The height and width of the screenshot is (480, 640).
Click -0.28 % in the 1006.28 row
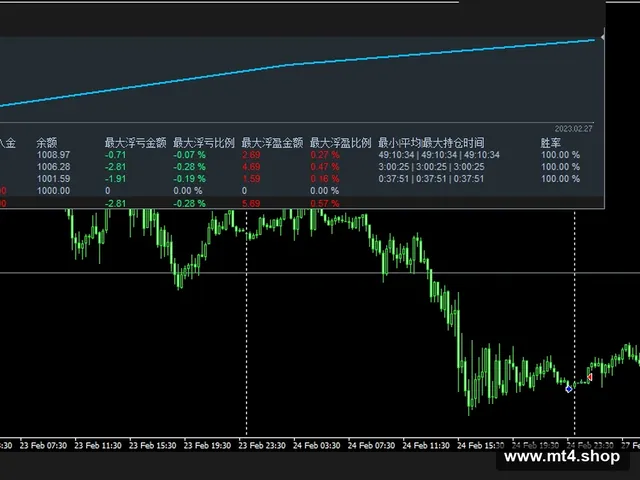[x=189, y=167]
